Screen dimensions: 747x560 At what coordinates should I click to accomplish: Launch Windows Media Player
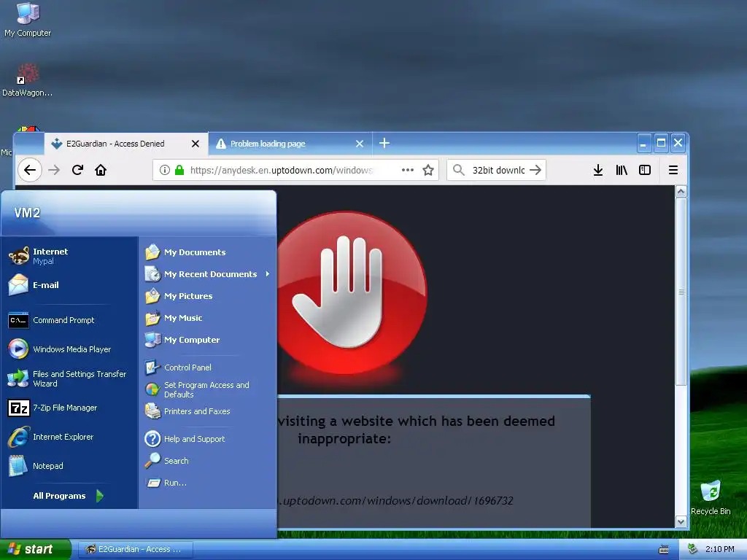69,349
